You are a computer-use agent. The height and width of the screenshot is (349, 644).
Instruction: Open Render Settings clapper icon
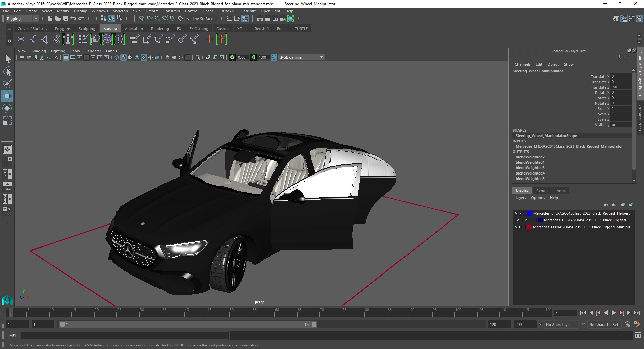(283, 19)
